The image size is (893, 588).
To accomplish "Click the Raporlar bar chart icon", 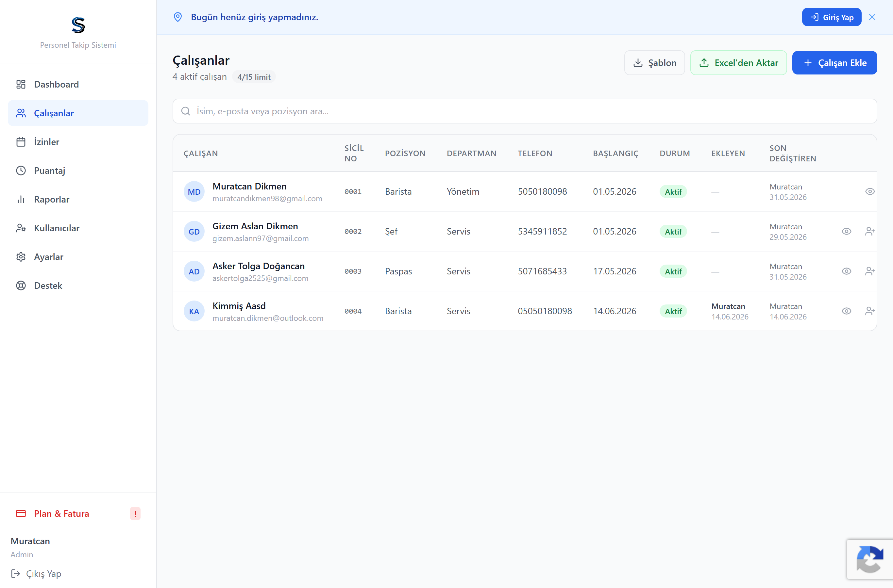I will pos(21,199).
